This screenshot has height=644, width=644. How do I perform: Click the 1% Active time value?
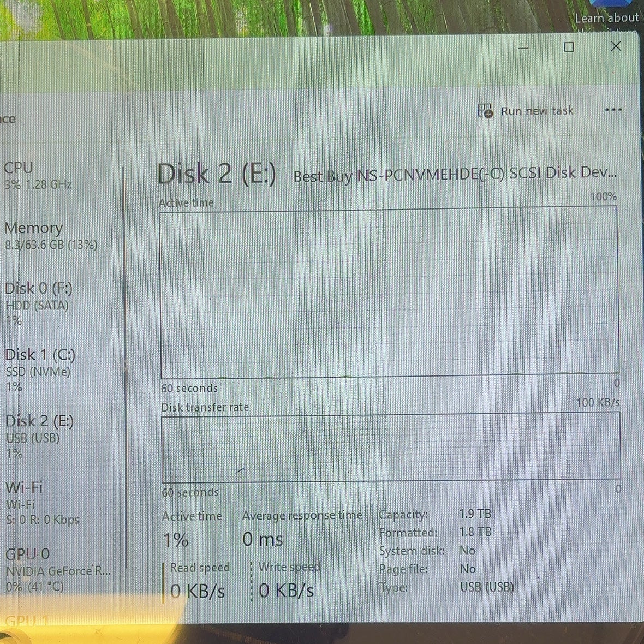pos(175,540)
